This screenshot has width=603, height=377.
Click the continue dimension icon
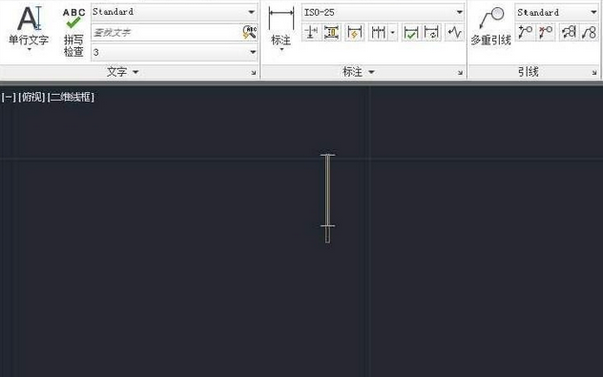[378, 32]
